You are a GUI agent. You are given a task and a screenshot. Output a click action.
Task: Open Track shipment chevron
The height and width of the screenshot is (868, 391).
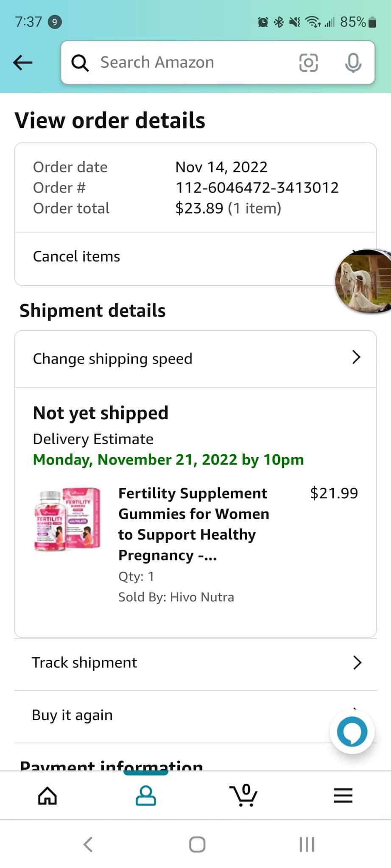tap(357, 662)
